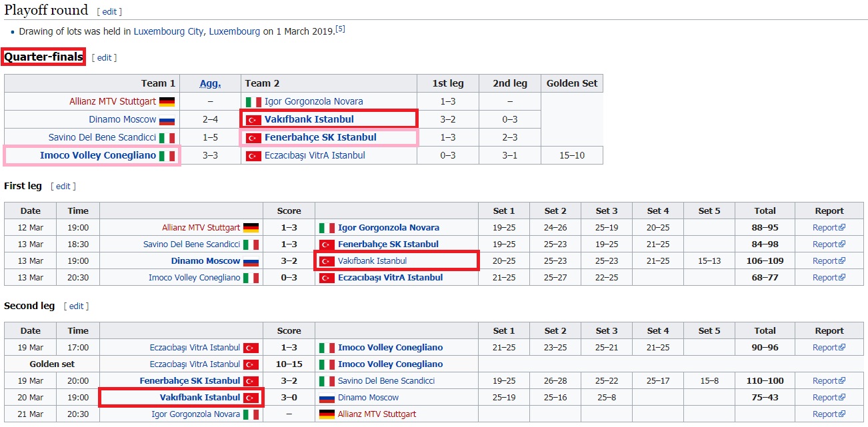The height and width of the screenshot is (427, 868).
Task: Click Italian flag beside Igor Gorgonzola Novara in quarter-finals table
Action: 253,102
